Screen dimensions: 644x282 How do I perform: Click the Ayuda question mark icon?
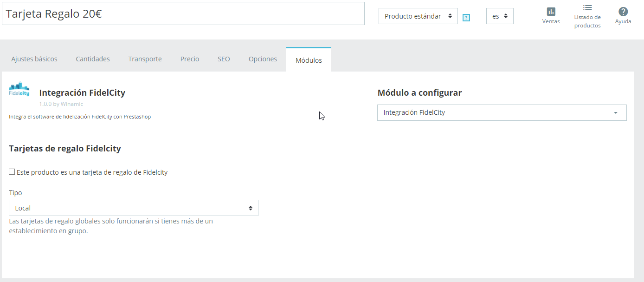click(623, 12)
